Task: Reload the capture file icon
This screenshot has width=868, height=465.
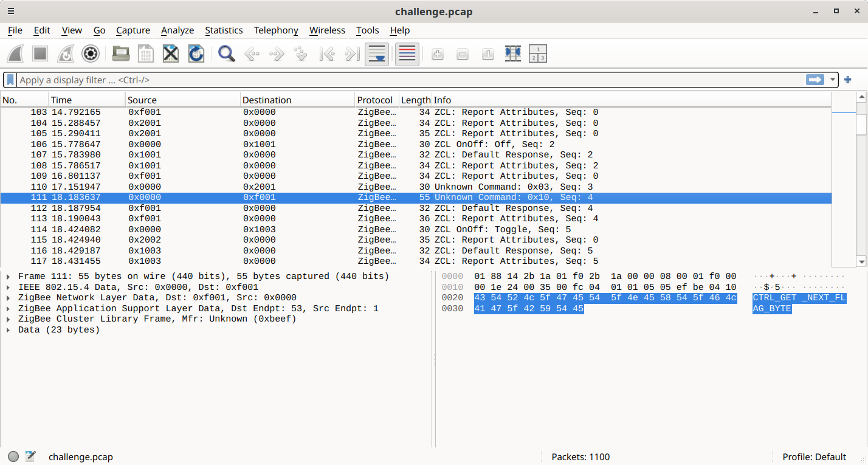Action: [x=196, y=53]
